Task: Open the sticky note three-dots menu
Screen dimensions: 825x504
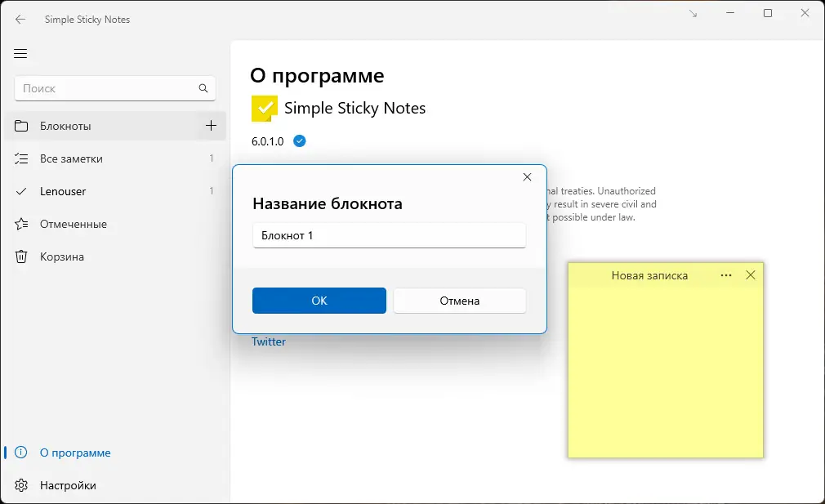Action: point(726,275)
